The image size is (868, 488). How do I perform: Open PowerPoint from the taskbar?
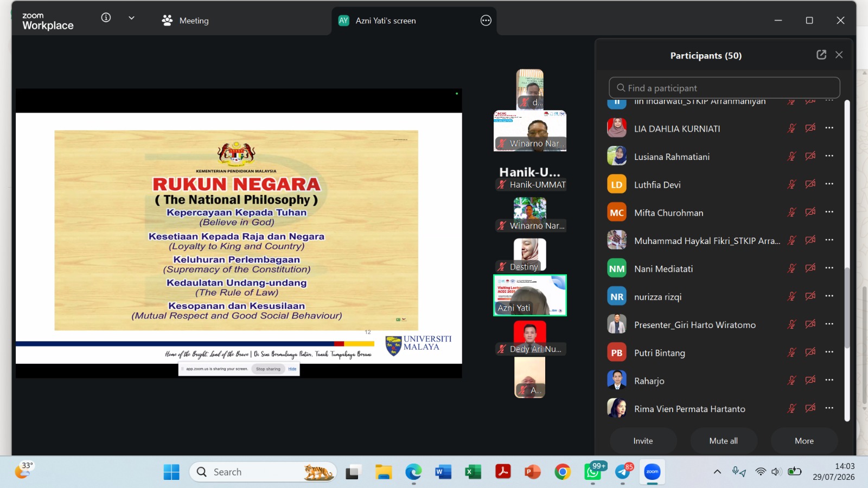tap(533, 472)
